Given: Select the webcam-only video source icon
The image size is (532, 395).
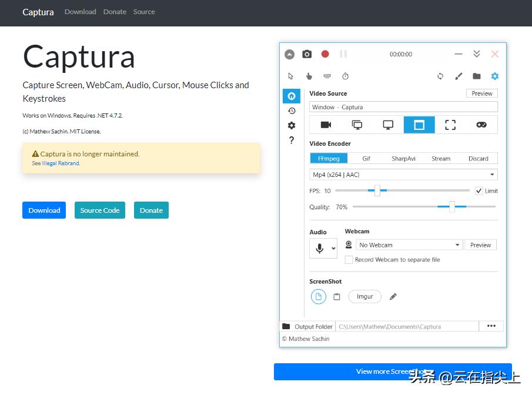Looking at the screenshot, I should (x=326, y=125).
